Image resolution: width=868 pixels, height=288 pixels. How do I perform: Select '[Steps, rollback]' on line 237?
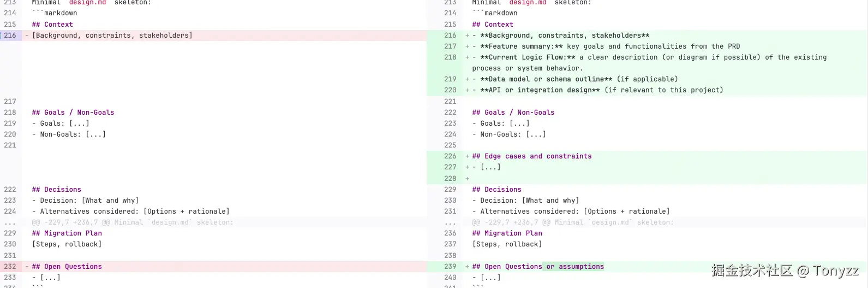[x=507, y=244]
